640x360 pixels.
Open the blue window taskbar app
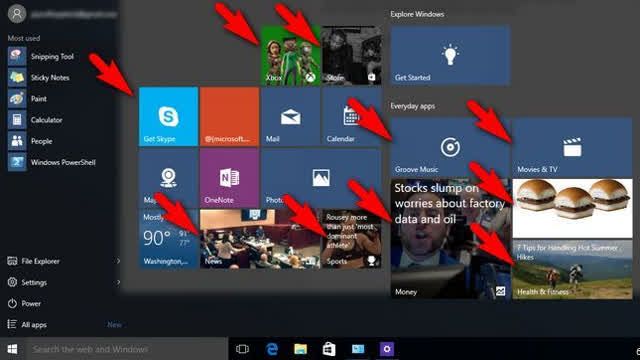(x=358, y=349)
